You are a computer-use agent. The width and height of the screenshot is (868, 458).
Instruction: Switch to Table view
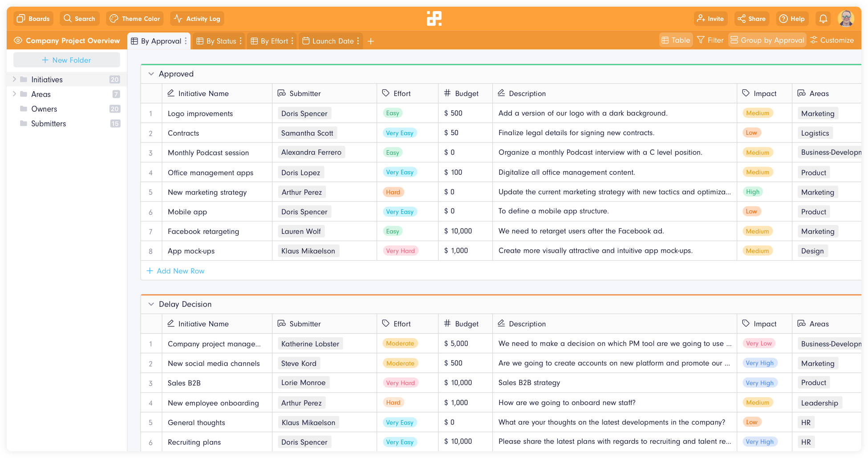pyautogui.click(x=676, y=40)
